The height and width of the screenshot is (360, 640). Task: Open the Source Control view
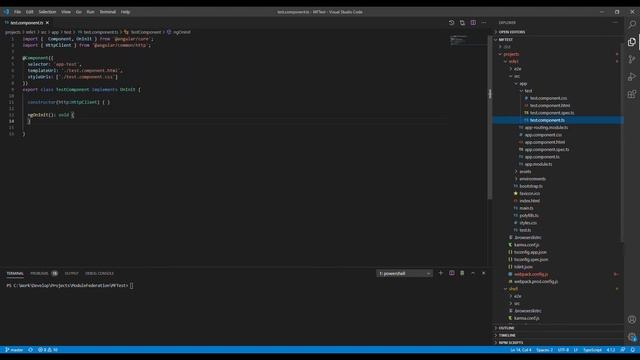pyautogui.click(x=632, y=60)
